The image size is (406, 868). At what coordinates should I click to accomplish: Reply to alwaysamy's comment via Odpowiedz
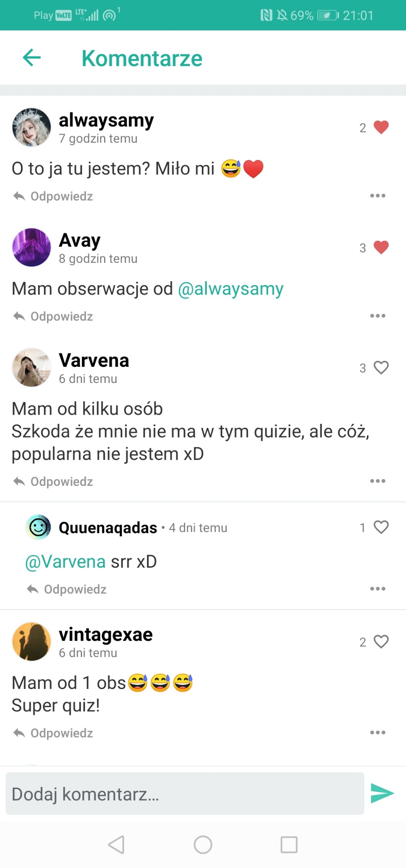[x=53, y=196]
